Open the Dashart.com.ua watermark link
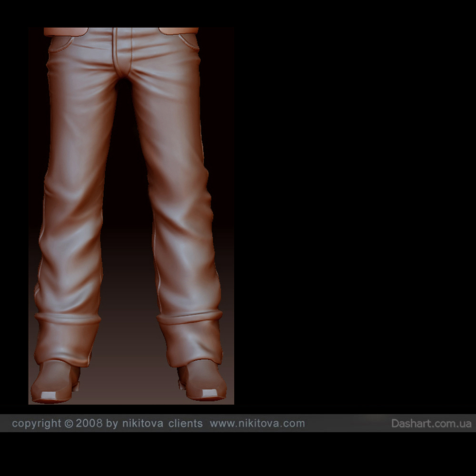Image resolution: width=476 pixels, height=476 pixels. tap(431, 423)
